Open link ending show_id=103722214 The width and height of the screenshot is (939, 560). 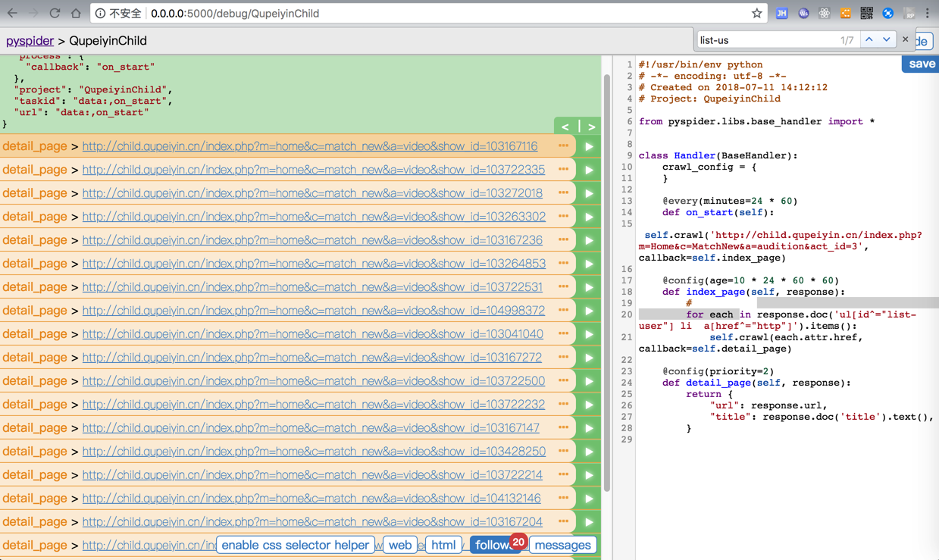click(x=312, y=475)
